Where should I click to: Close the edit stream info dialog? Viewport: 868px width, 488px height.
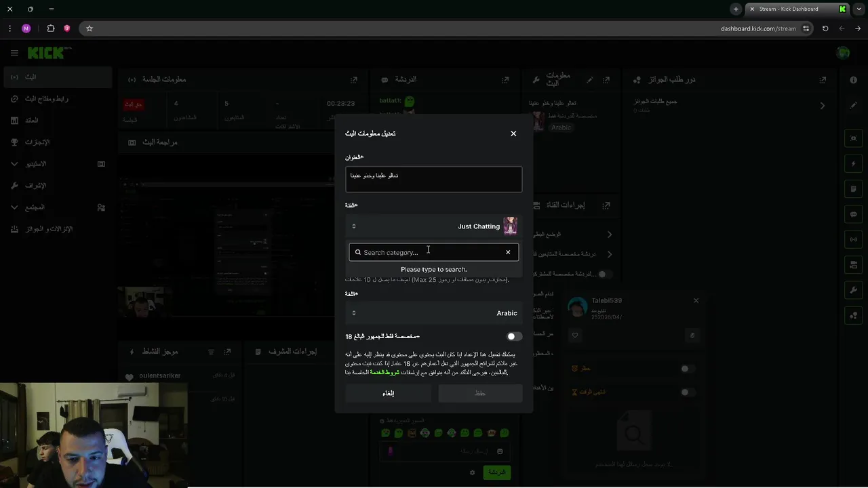click(513, 134)
